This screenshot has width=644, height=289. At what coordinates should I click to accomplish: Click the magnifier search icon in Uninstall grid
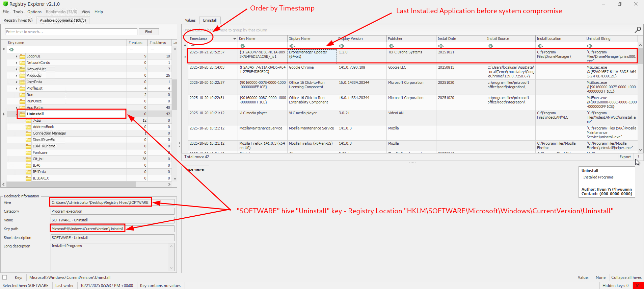(x=638, y=30)
